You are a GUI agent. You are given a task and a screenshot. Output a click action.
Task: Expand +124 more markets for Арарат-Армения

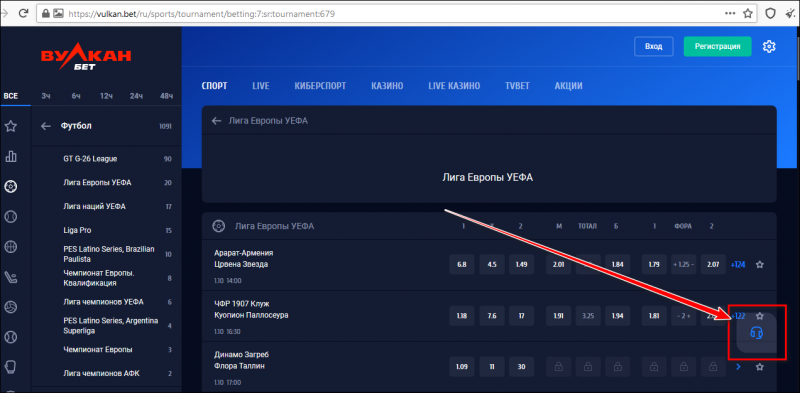click(738, 265)
